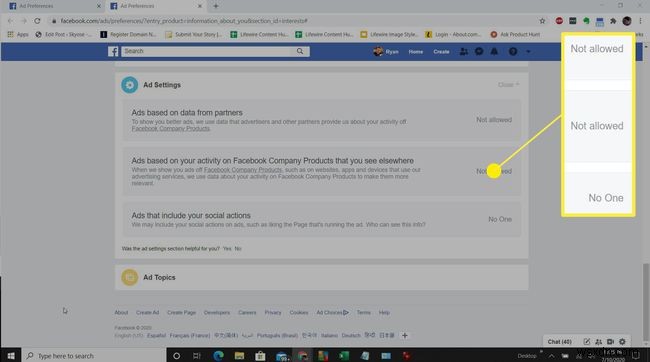650x362 pixels.
Task: Open Ask Product Hunt bookmark
Action: point(515,34)
